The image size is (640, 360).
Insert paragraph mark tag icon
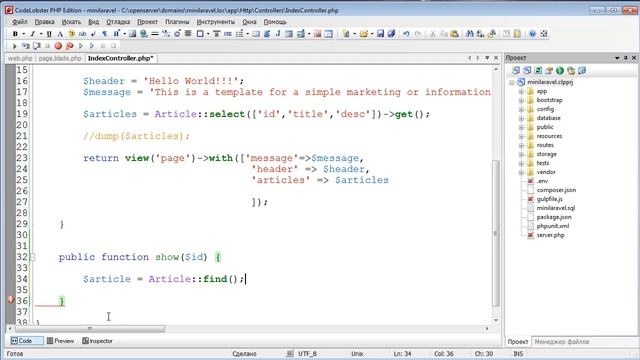[104, 34]
